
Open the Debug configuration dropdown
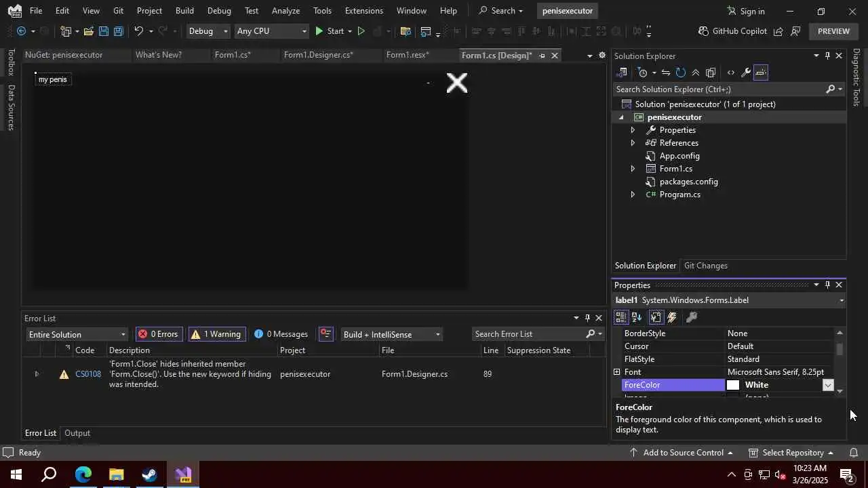coord(208,31)
